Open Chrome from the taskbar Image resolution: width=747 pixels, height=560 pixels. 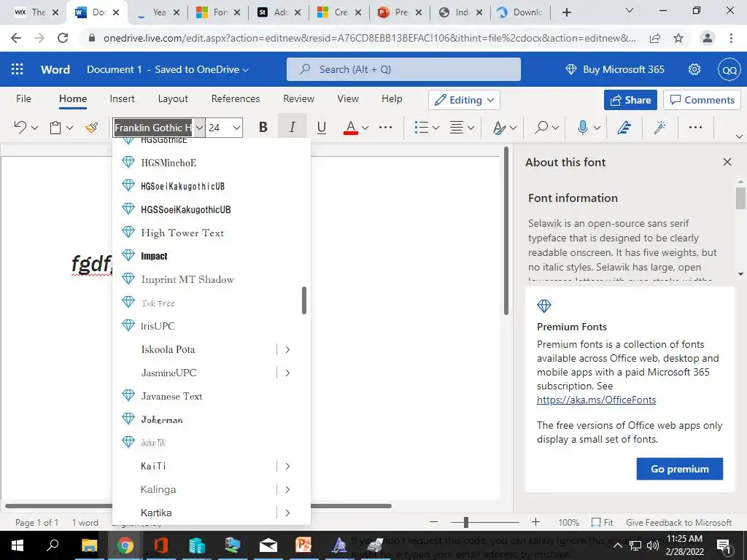(x=125, y=545)
